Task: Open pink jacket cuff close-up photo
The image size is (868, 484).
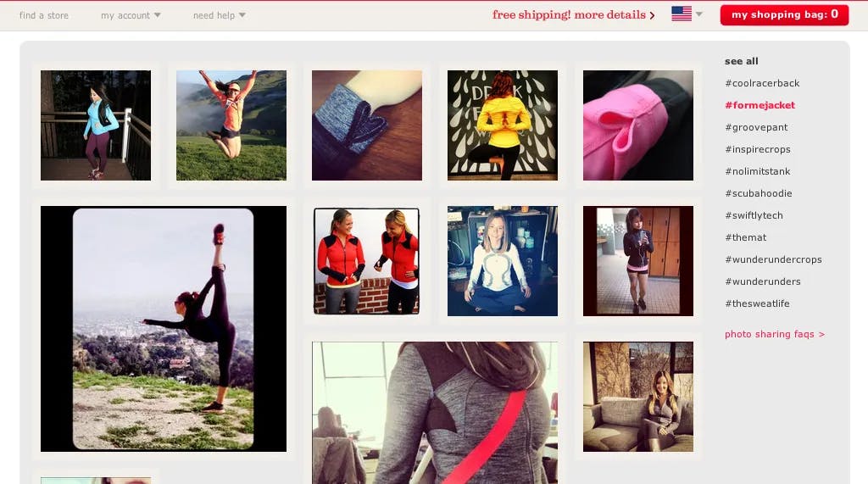Action: [x=638, y=125]
